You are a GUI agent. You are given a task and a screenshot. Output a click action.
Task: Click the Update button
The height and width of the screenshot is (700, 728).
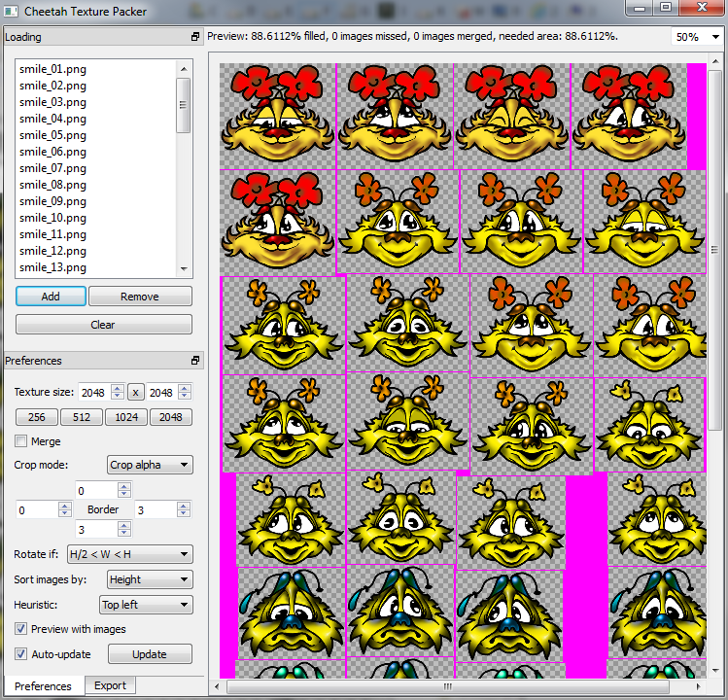(150, 654)
